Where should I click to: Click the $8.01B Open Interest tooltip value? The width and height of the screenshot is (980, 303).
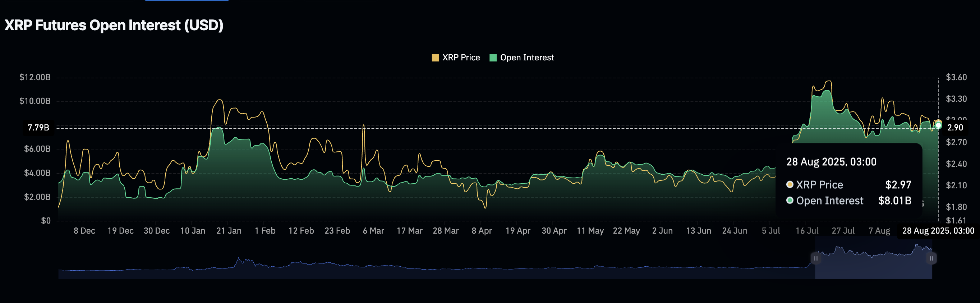tap(894, 201)
